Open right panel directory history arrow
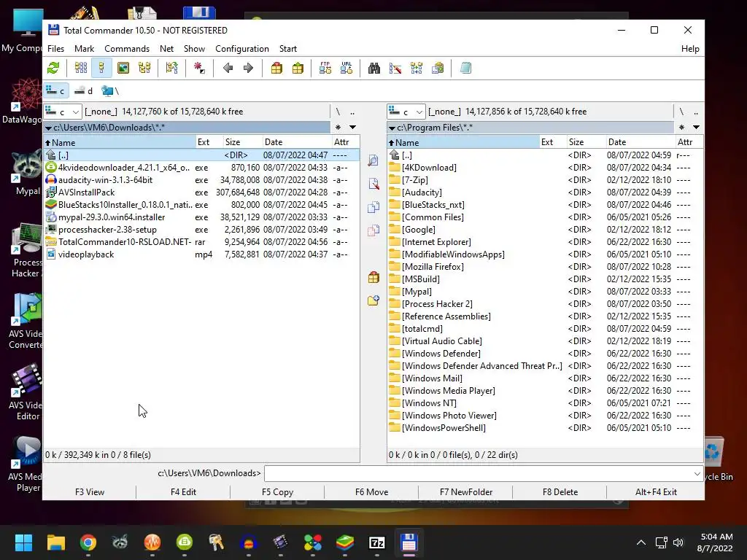Image resolution: width=747 pixels, height=560 pixels. (x=696, y=127)
